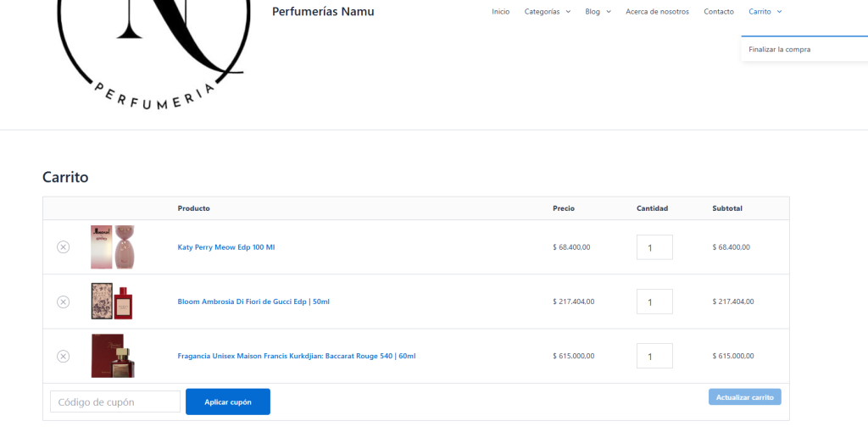Expand the Carrito menu chevron

(779, 12)
